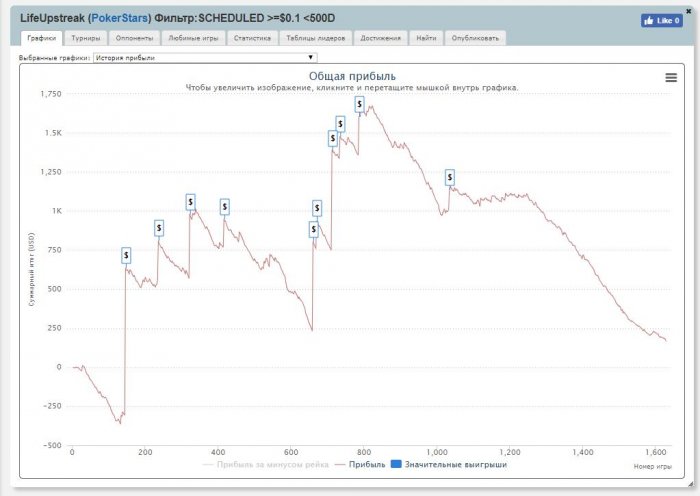The width and height of the screenshot is (700, 496).
Task: Open the Достижения tab
Action: pos(381,38)
